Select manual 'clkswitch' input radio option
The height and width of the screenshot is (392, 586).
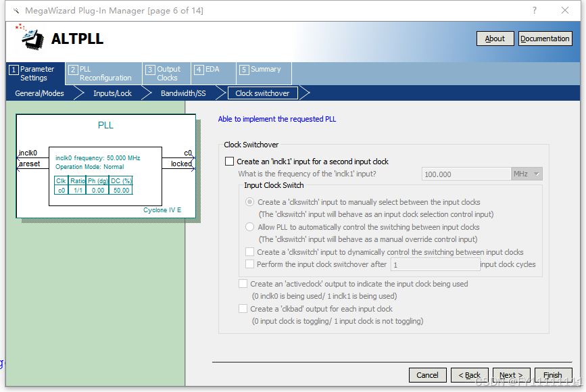click(x=249, y=202)
